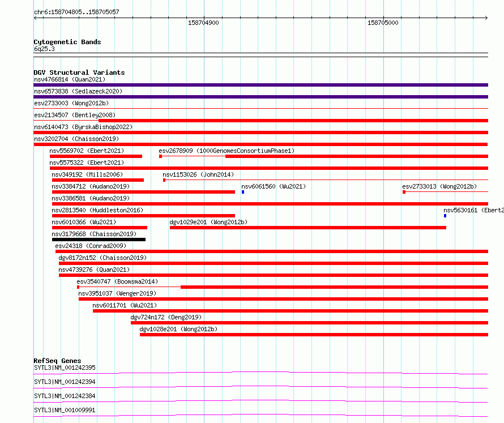504x423 pixels.
Task: Open nsv3386581 (Audano2019) variant
Action: pyautogui.click(x=91, y=198)
